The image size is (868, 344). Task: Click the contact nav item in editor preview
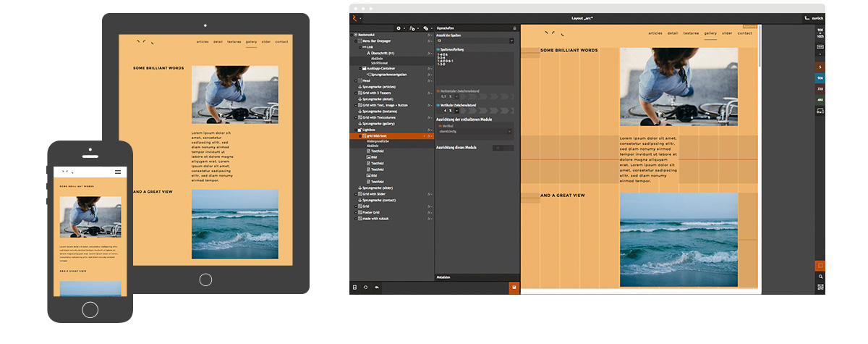pyautogui.click(x=744, y=33)
